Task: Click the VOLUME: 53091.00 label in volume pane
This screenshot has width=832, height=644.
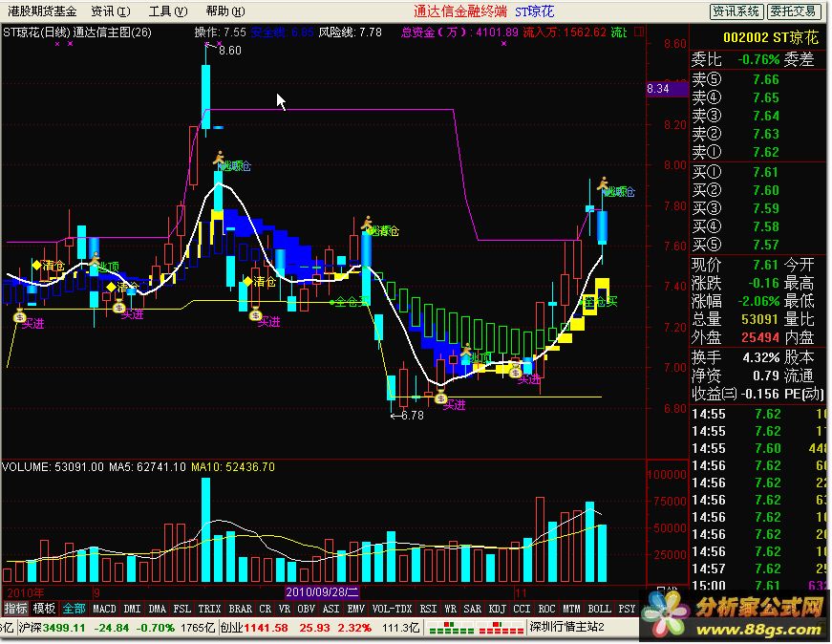Action: (x=53, y=467)
